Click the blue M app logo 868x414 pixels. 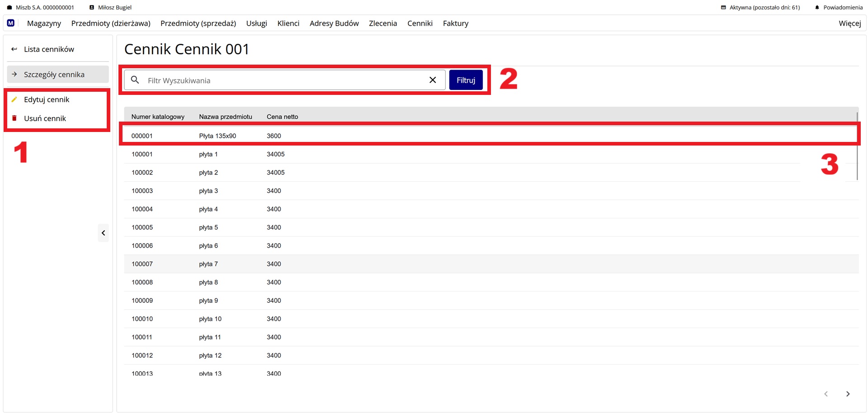(x=11, y=23)
